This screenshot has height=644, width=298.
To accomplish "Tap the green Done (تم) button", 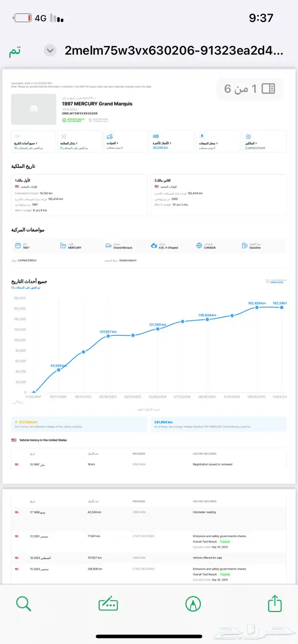I will tap(15, 51).
